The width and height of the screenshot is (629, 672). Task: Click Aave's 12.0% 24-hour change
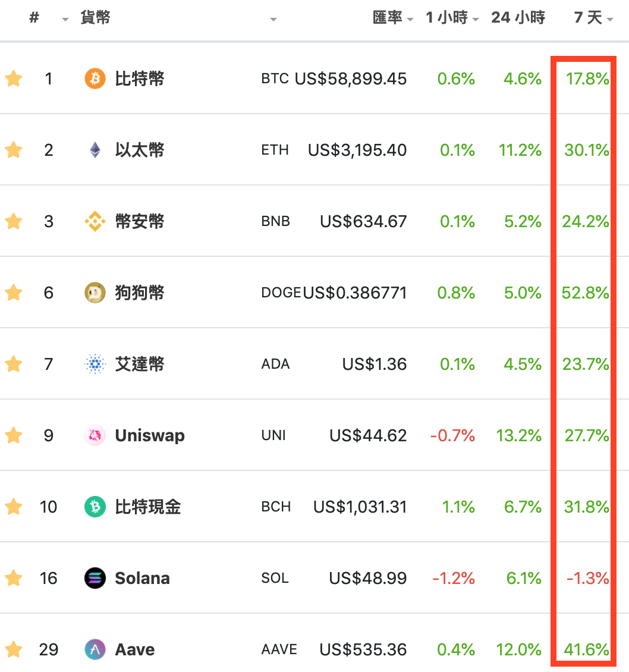(519, 650)
